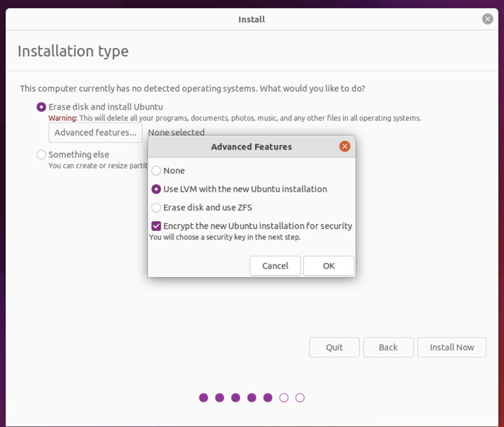Quit the Ubuntu installer
The height and width of the screenshot is (427, 504).
(334, 347)
